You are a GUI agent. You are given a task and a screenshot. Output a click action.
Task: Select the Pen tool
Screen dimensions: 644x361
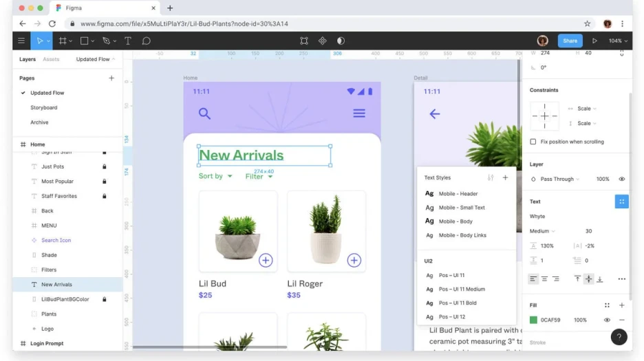point(107,41)
